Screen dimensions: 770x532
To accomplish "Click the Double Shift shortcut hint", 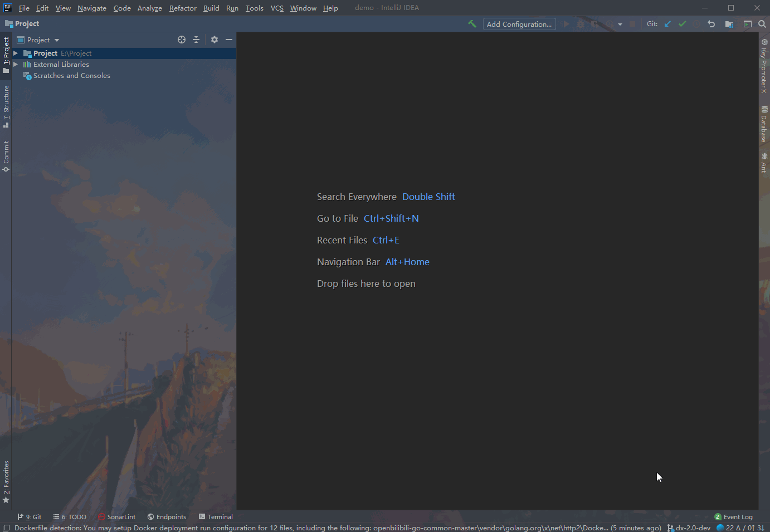I will 428,197.
